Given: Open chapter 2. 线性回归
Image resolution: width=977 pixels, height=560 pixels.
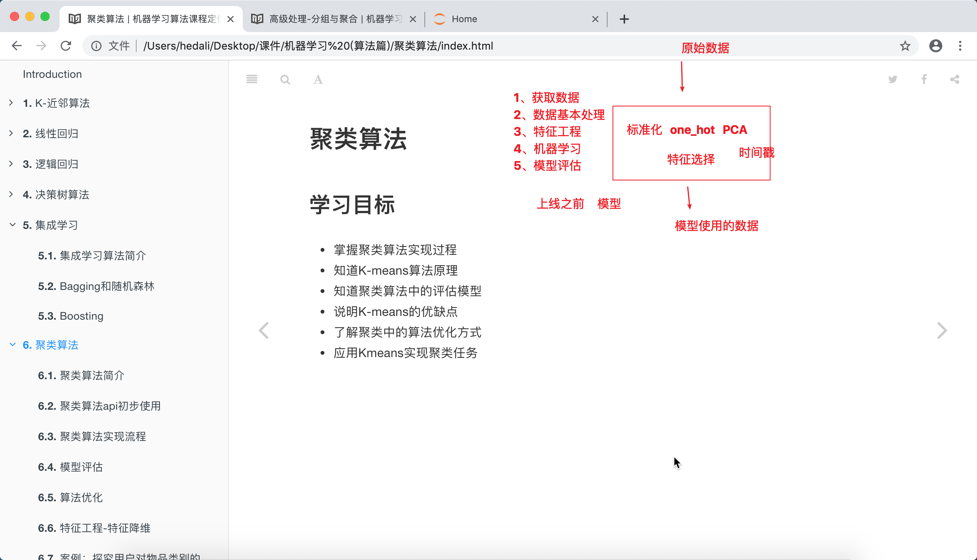Looking at the screenshot, I should (x=50, y=134).
